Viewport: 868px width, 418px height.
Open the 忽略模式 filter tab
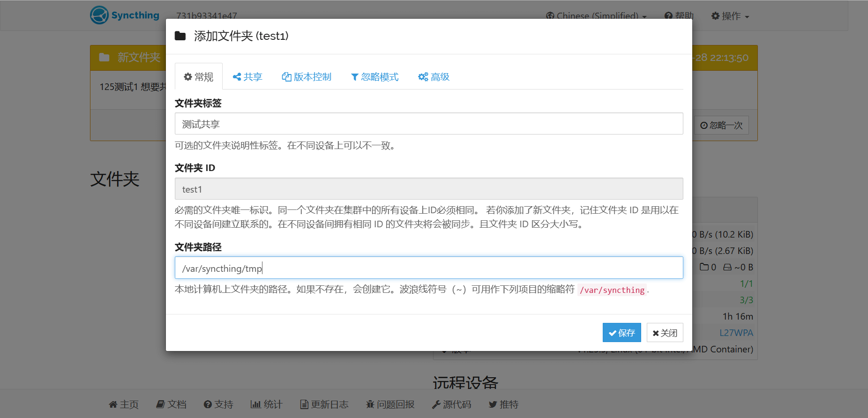pos(374,77)
